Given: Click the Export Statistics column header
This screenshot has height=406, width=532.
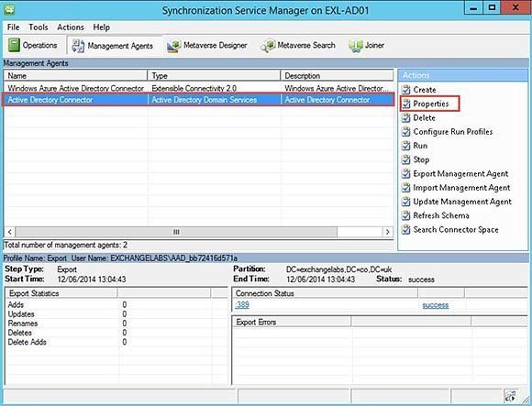Looking at the screenshot, I should tap(61, 293).
